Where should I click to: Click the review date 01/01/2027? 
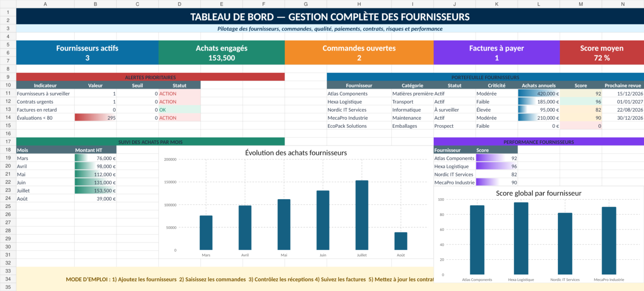click(623, 102)
